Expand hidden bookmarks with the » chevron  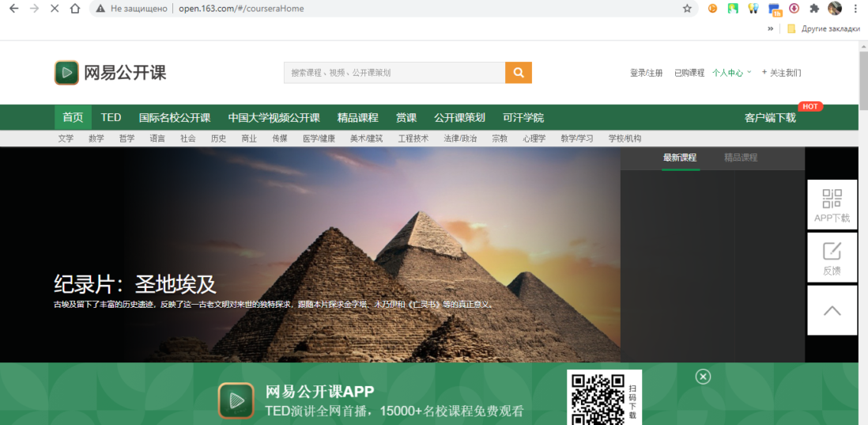[x=770, y=28]
